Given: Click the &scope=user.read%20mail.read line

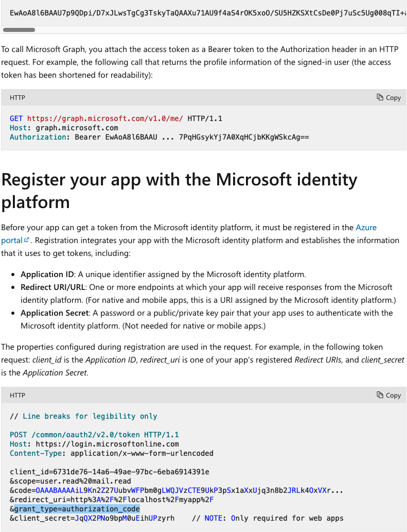Looking at the screenshot, I should (70, 481).
